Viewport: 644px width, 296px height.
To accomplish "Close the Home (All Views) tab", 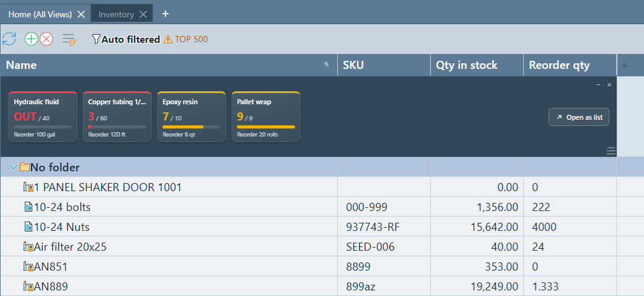I will click(x=81, y=14).
